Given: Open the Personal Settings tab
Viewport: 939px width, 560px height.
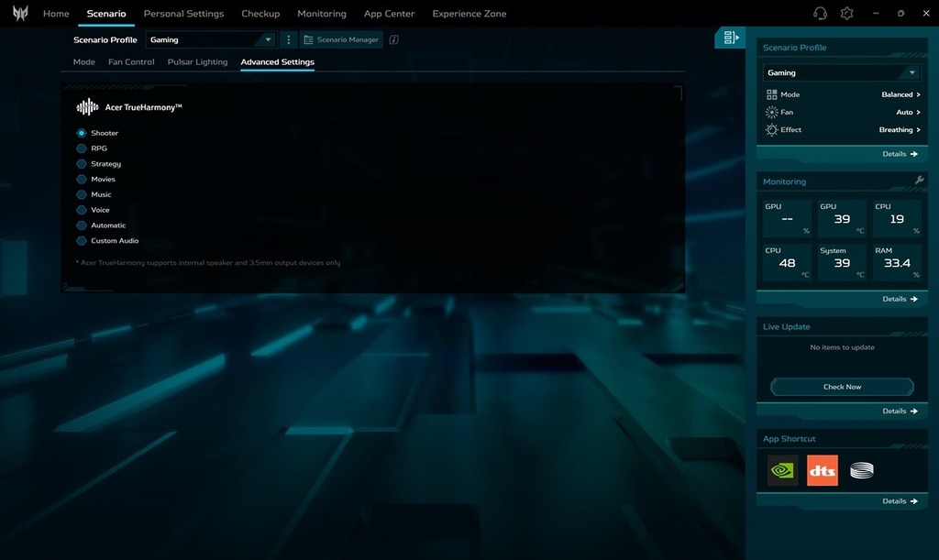Looking at the screenshot, I should pos(183,13).
